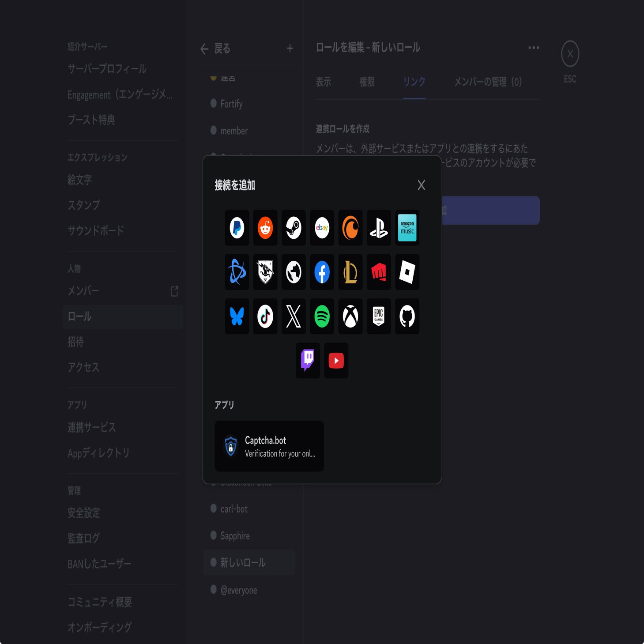Select the Spotify connection icon

tap(322, 316)
